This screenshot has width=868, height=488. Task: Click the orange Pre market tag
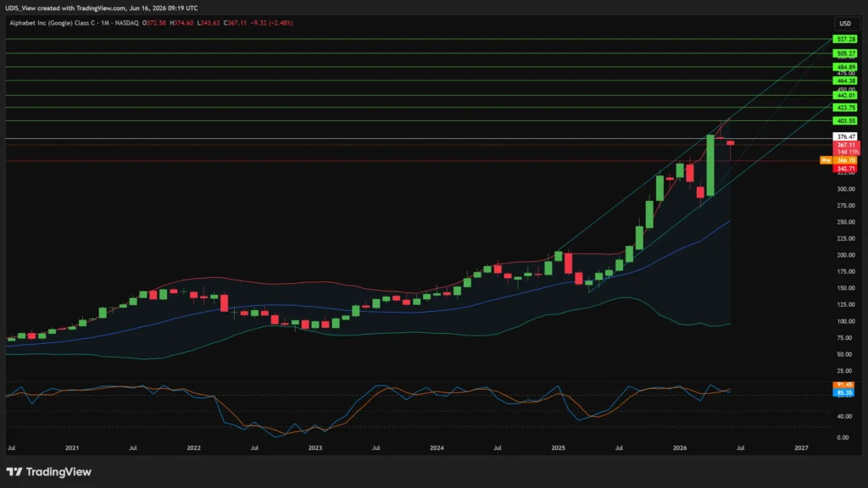point(826,160)
